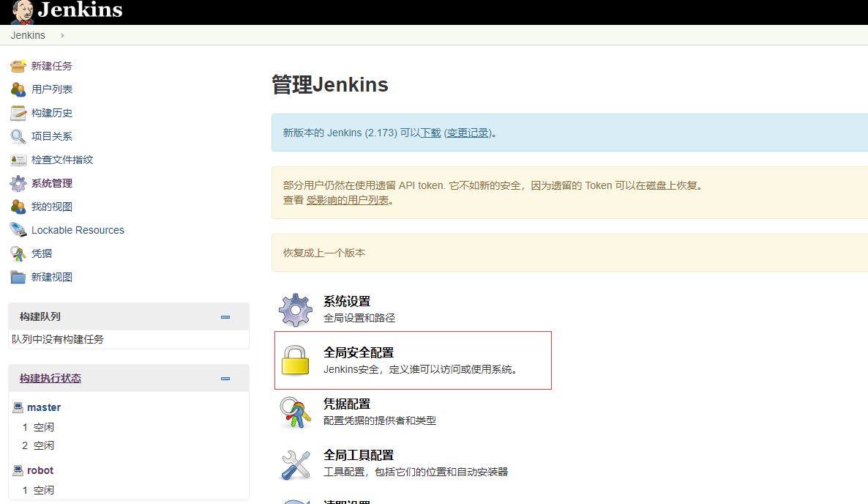Open 构建历史 in the sidebar
The width and height of the screenshot is (868, 504).
click(51, 113)
